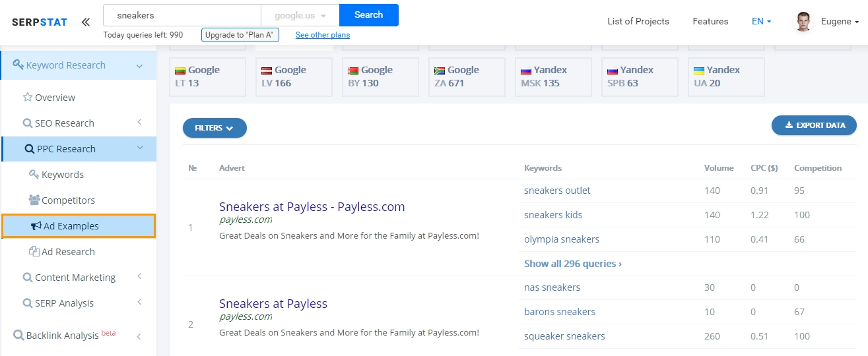Open Features menu item
868x356 pixels.
(710, 21)
